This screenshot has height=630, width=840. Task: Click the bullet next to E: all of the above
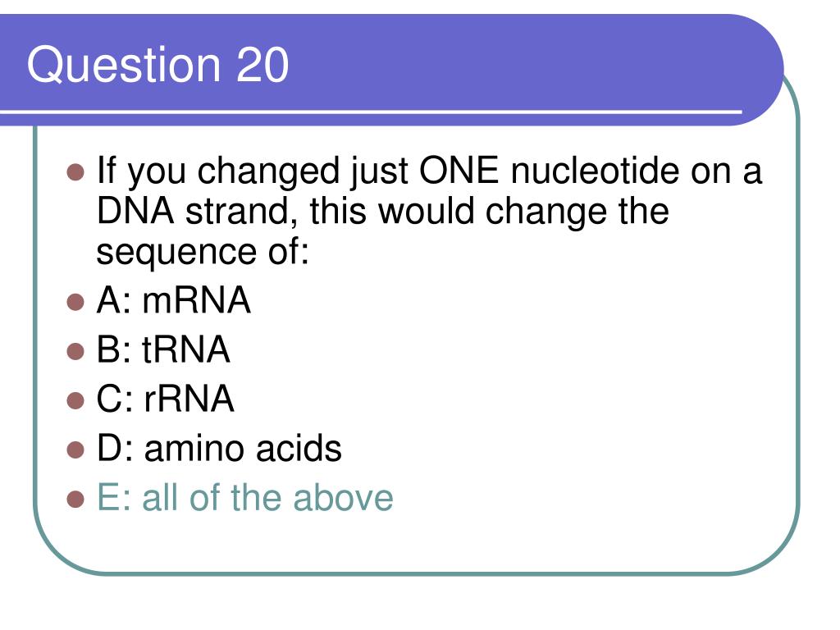(75, 500)
